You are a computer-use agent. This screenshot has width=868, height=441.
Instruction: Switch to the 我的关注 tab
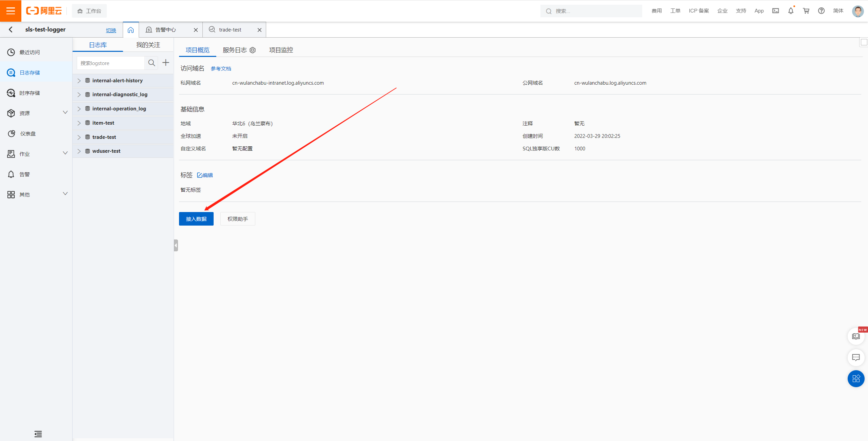pos(148,45)
